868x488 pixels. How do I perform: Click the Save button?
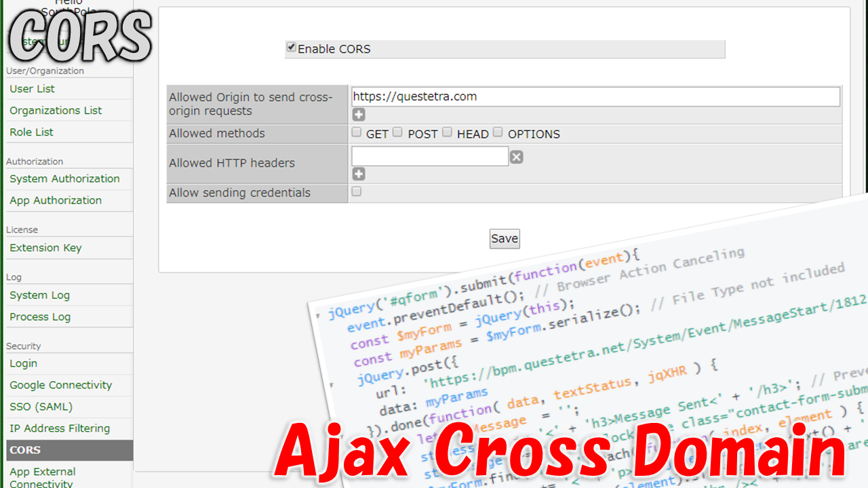505,239
